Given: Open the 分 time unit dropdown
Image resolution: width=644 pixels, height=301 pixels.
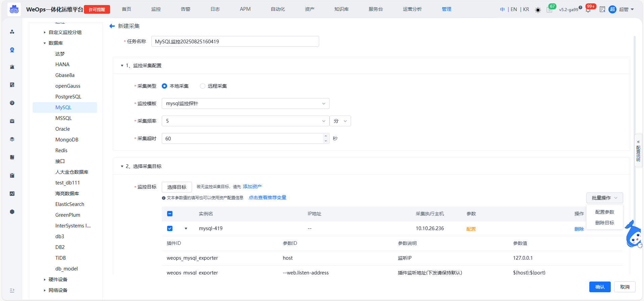Looking at the screenshot, I should coord(340,121).
